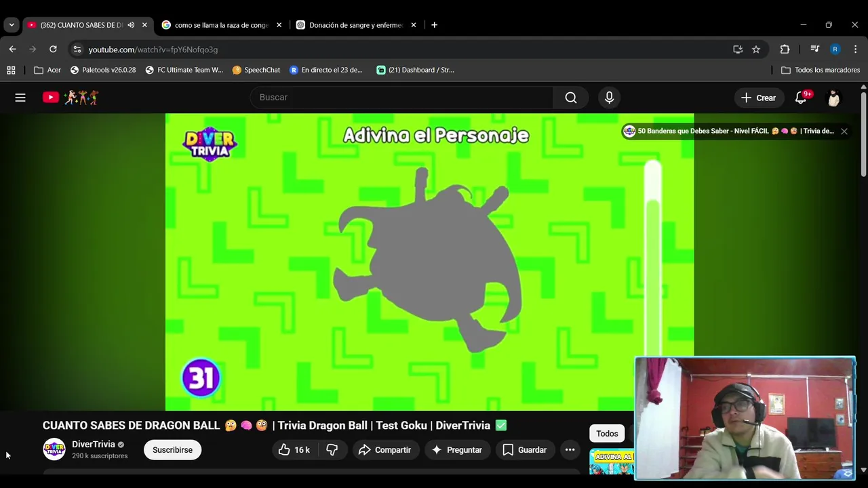Open the ADIVINA AL recommended video thumbnail
The height and width of the screenshot is (488, 868).
(612, 462)
